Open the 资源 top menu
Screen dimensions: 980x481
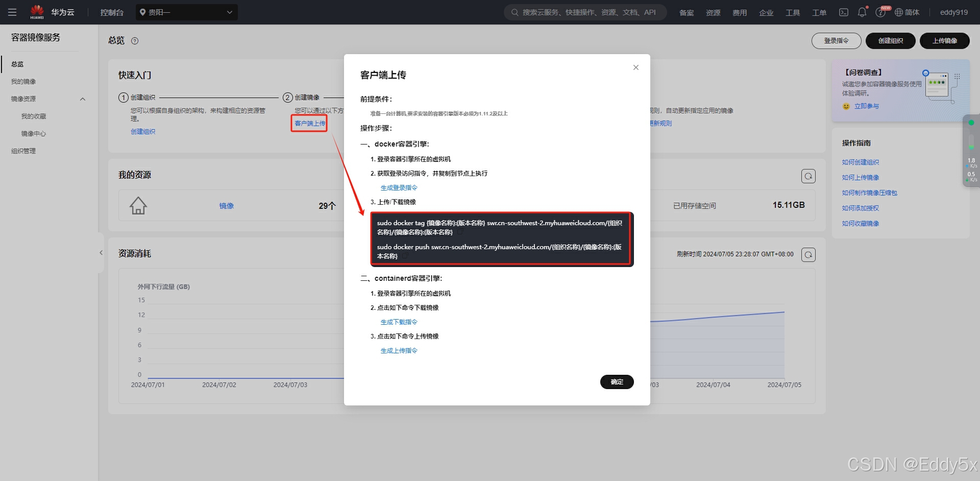pyautogui.click(x=713, y=13)
